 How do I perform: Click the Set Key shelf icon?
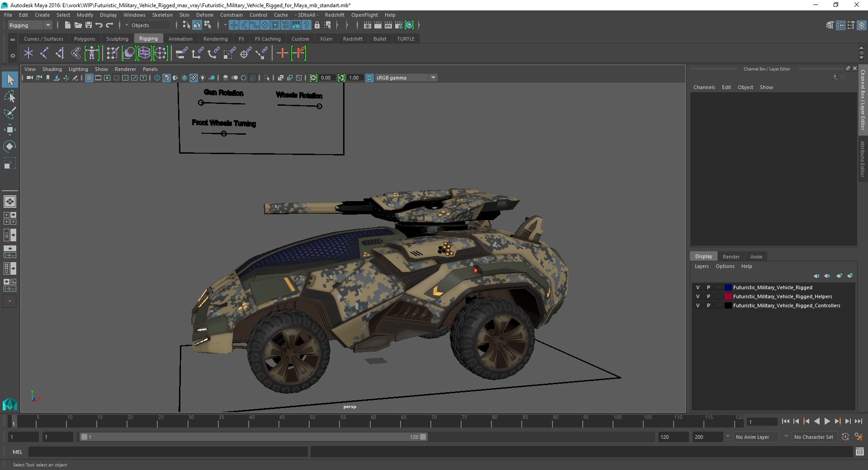point(283,53)
